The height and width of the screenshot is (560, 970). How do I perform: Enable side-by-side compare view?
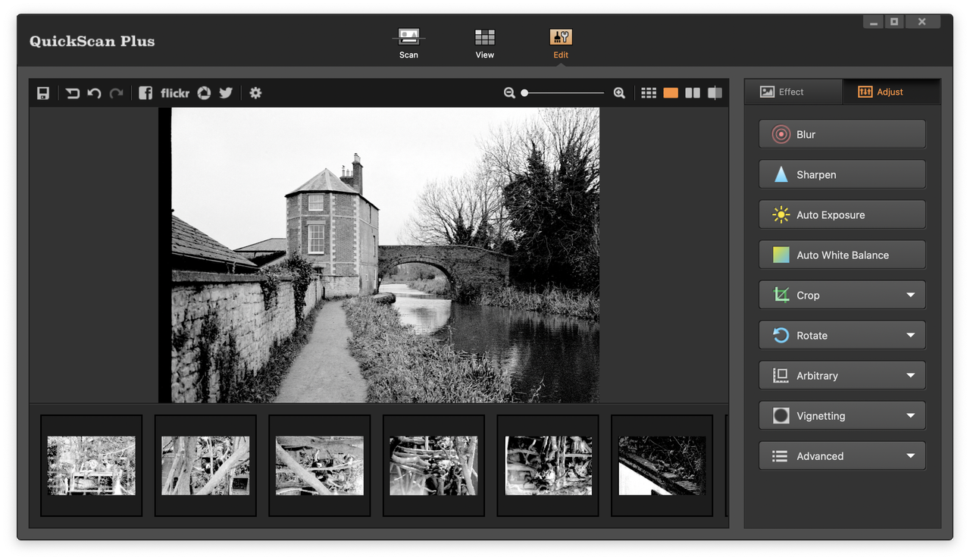click(693, 92)
